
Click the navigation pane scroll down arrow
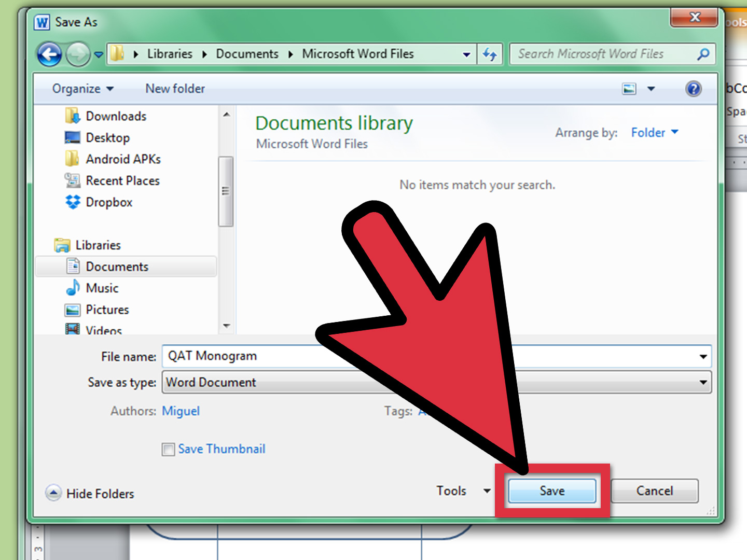coord(226,326)
